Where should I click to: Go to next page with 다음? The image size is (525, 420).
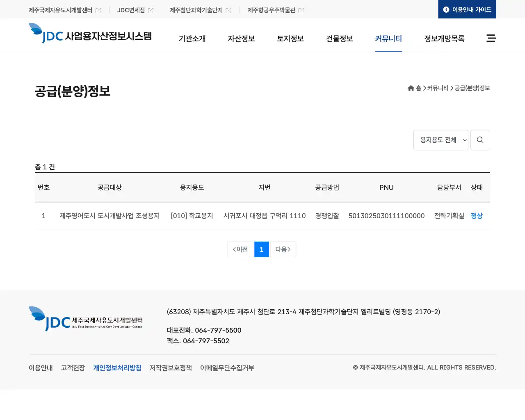click(283, 249)
